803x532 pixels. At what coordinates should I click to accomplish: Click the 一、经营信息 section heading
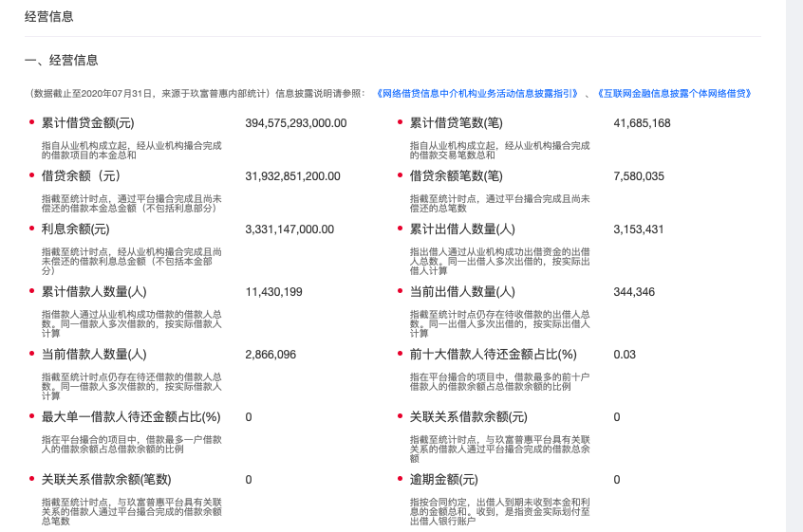[61, 61]
